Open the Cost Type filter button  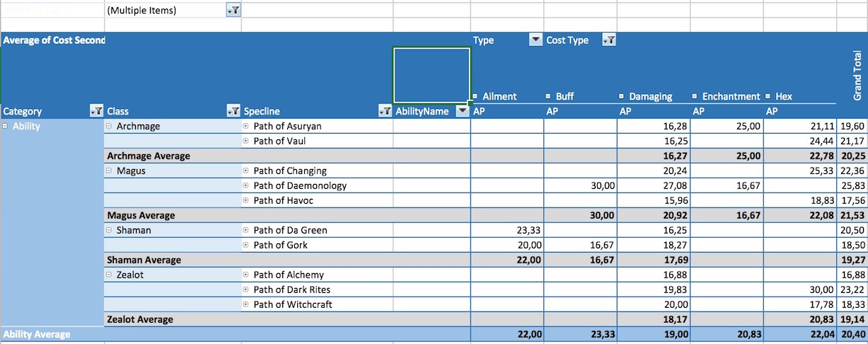tap(608, 40)
